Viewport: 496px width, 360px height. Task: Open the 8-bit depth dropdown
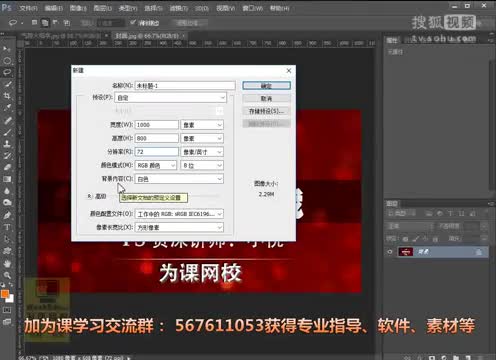(202, 165)
